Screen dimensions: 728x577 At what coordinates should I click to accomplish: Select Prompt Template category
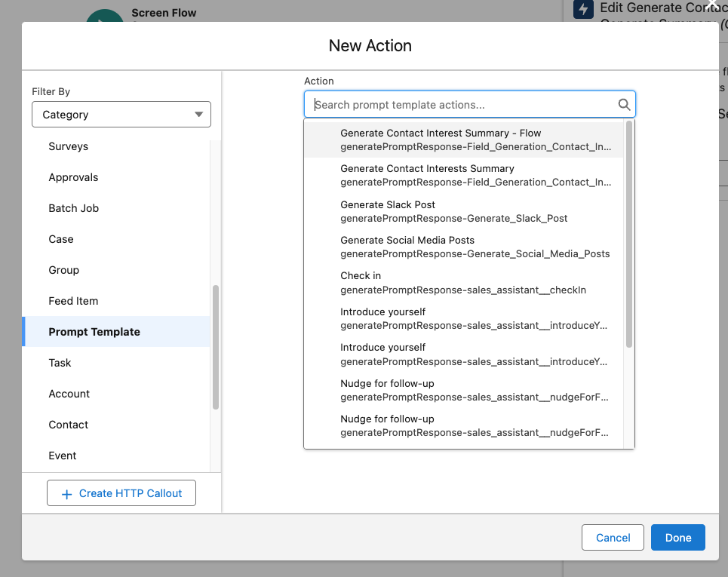[116, 332]
